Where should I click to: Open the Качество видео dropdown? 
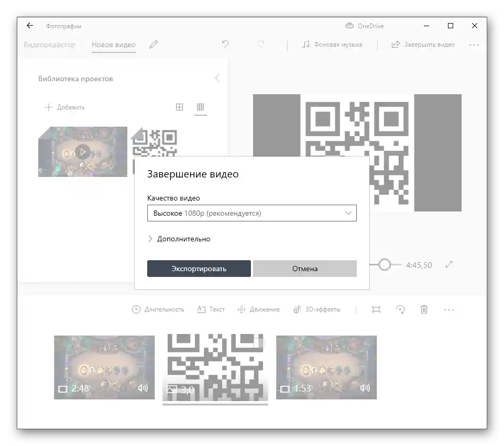[251, 213]
